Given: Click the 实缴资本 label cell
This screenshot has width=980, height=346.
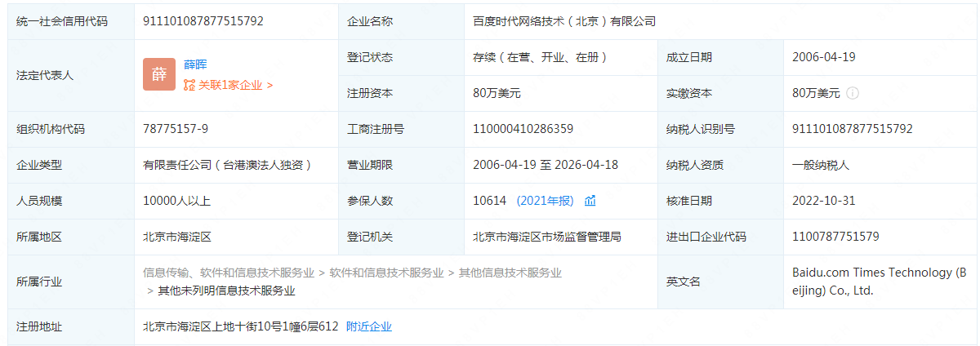Looking at the screenshot, I should (720, 93).
